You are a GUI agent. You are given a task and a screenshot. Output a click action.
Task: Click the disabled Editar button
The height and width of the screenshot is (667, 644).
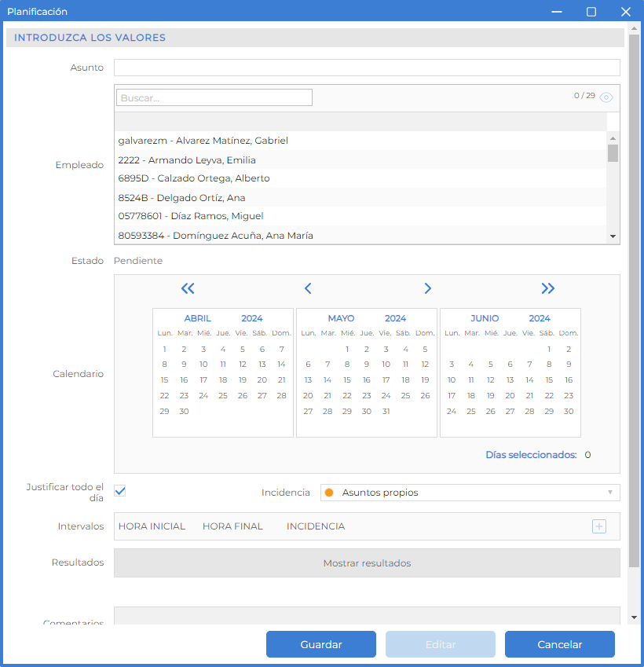coord(441,644)
